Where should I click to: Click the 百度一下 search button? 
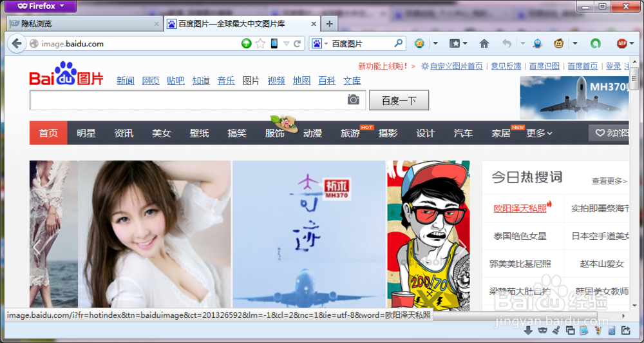[x=399, y=101]
